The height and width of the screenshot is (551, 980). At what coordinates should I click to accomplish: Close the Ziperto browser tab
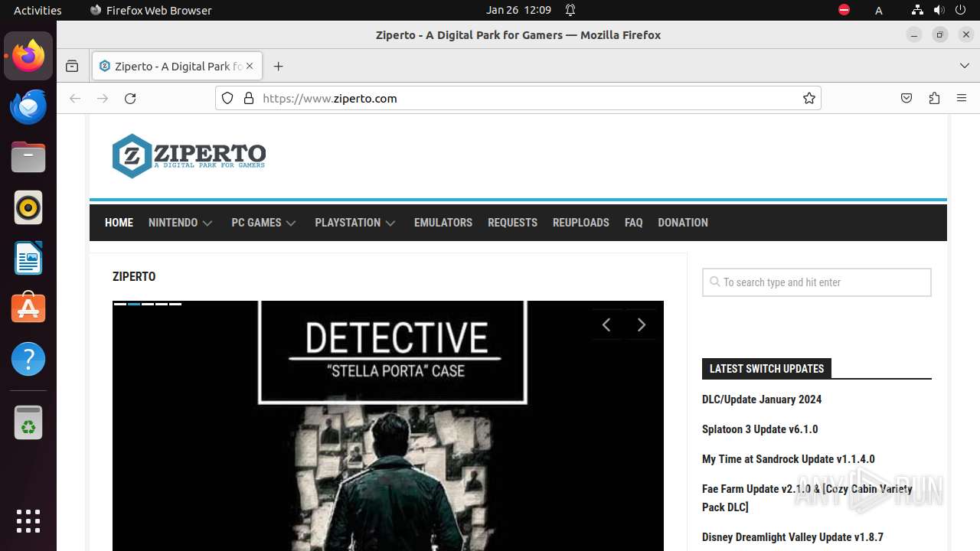[250, 66]
